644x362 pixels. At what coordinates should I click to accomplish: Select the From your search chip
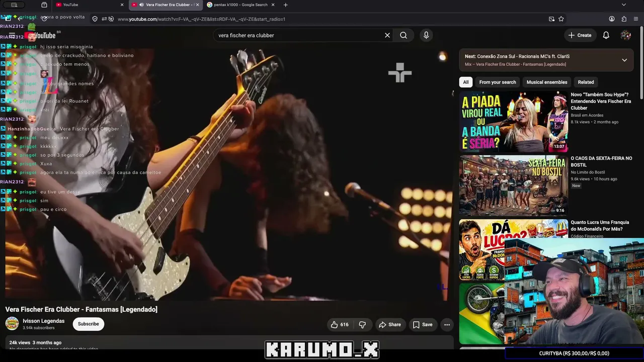tap(498, 82)
